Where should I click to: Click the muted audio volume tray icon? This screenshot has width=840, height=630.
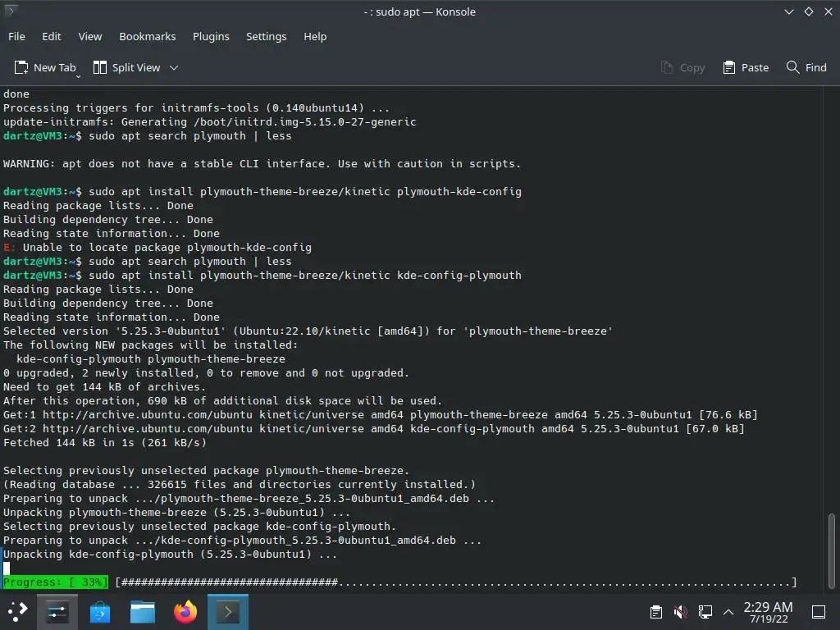point(680,612)
